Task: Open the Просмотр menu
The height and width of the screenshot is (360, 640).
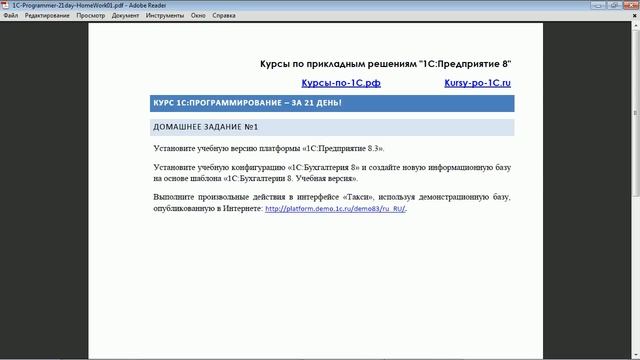Action: coord(91,16)
